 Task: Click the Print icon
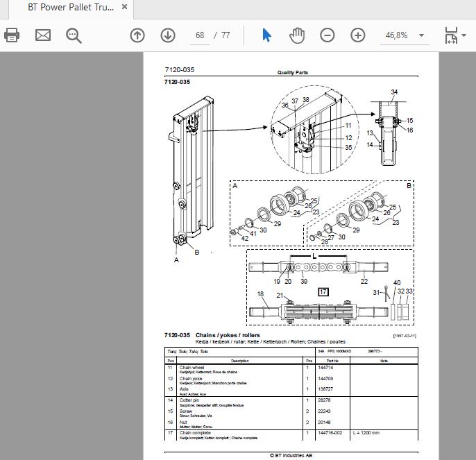(x=12, y=35)
